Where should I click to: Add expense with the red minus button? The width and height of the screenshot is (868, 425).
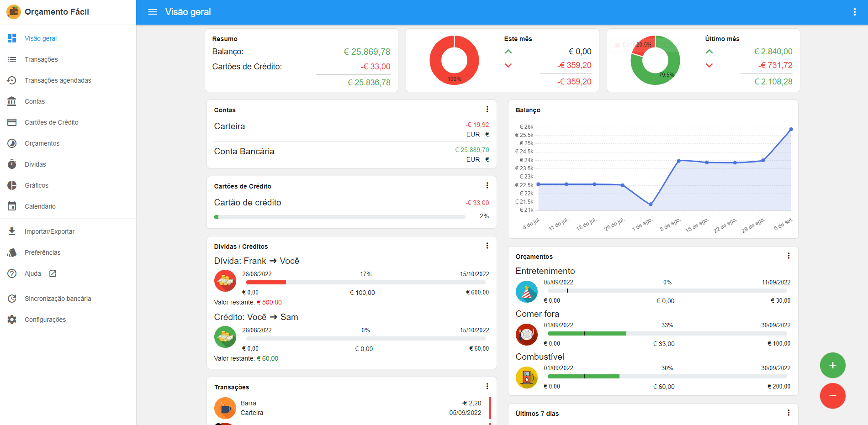pyautogui.click(x=832, y=396)
